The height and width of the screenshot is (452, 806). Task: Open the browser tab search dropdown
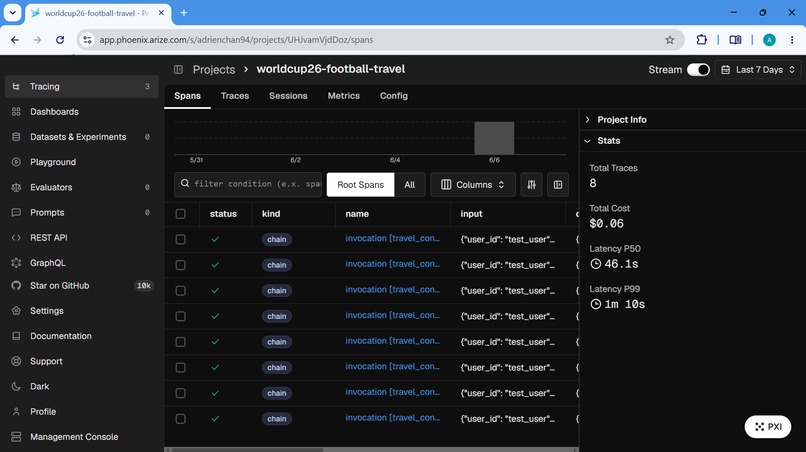pyautogui.click(x=12, y=13)
